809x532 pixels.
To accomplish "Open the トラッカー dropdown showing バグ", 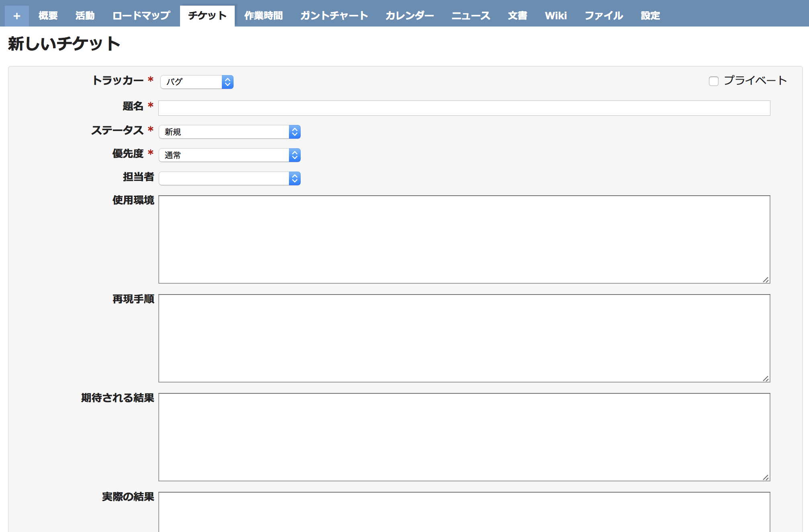I will (x=197, y=82).
